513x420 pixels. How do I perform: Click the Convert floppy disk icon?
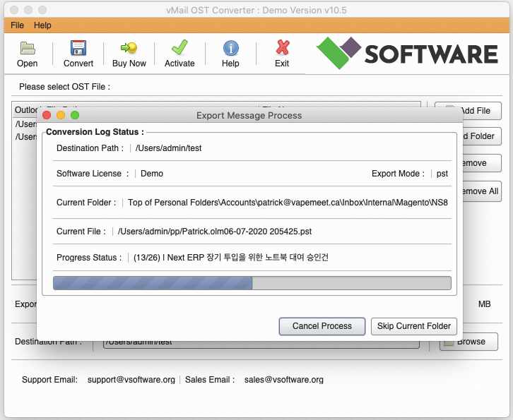[x=78, y=49]
